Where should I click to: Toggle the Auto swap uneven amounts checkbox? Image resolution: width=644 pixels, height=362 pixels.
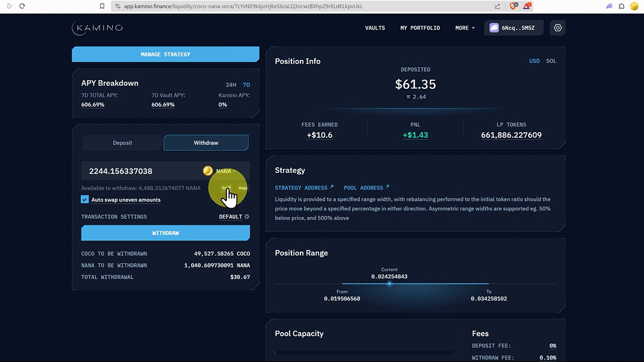pos(85,199)
